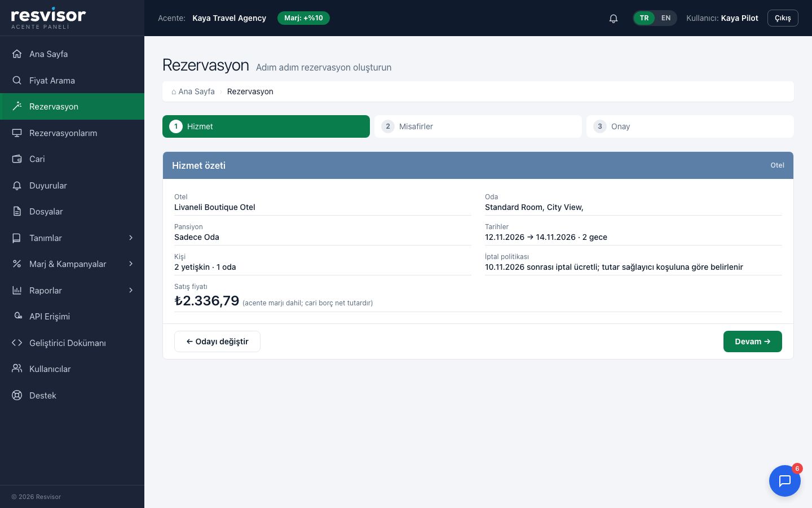Click the Duyurular bell icon in sidebar
Viewport: 812px width, 508px height.
coord(17,185)
